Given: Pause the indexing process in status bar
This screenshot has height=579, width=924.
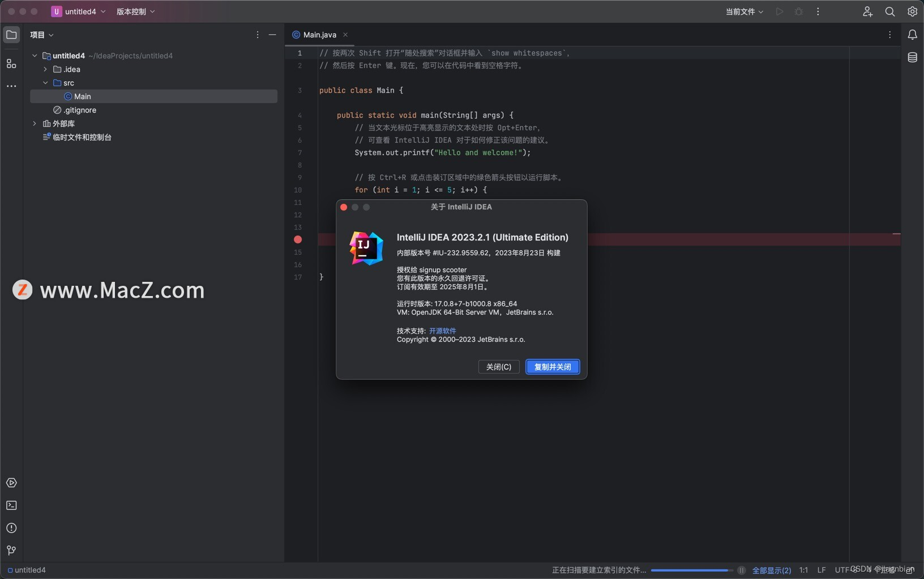Looking at the screenshot, I should 741,570.
